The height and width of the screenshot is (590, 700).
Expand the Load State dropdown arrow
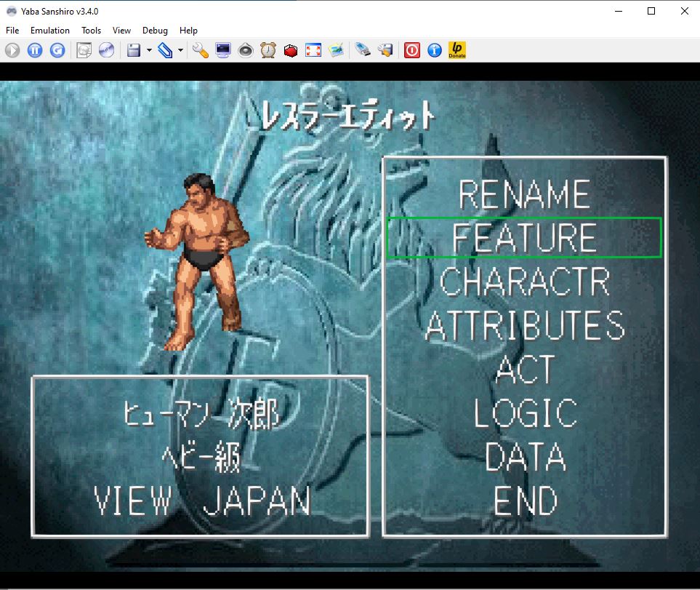click(180, 50)
